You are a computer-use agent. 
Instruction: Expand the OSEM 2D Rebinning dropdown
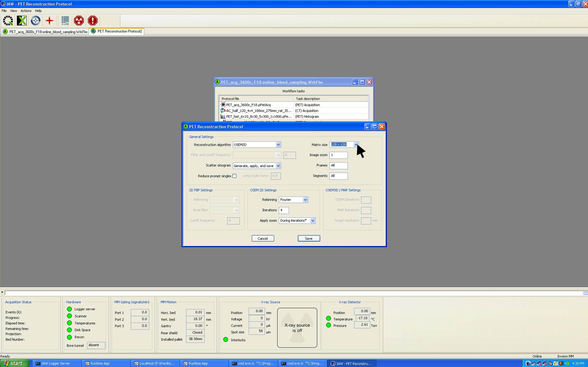pyautogui.click(x=305, y=200)
